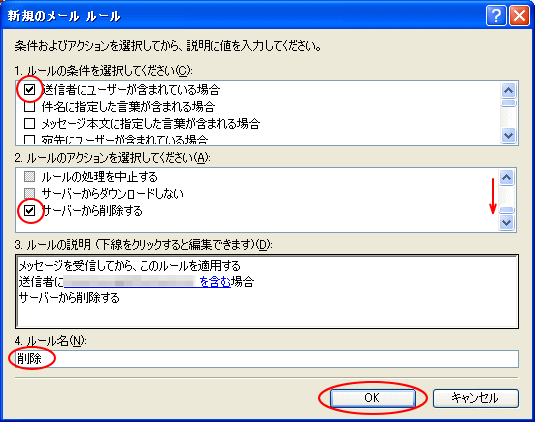Screen dimensions: 535x422
Task: Select action list text サーバーから削除する
Action: 92,210
